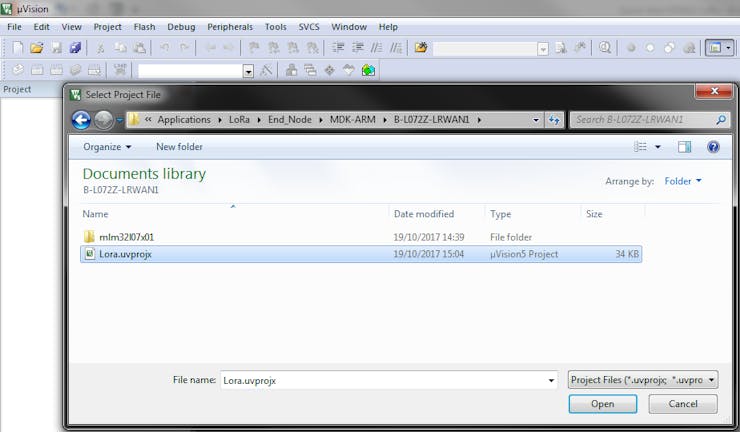Viewport: 740px width, 432px height.
Task: Click the Start/Stop Debug Session magnifier icon
Action: coord(605,48)
